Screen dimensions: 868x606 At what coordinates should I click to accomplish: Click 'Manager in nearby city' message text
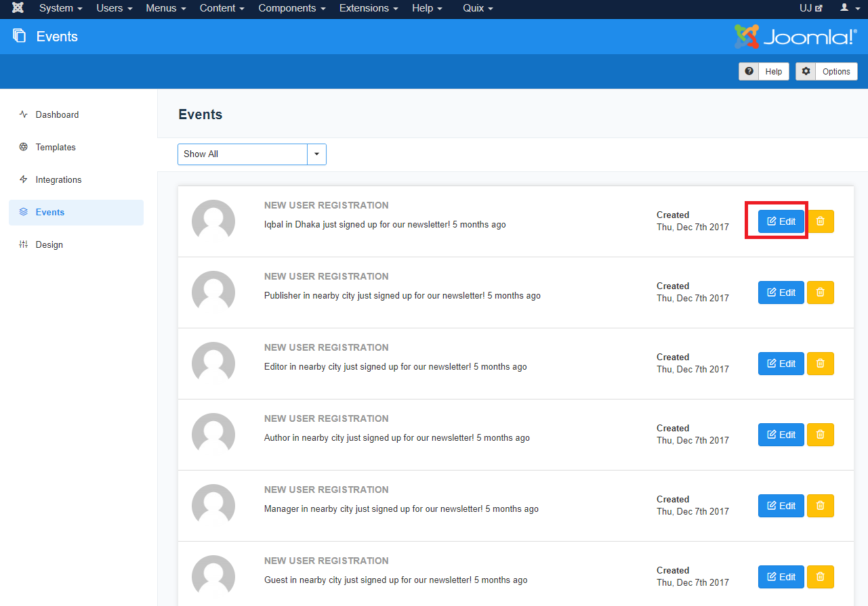click(401, 508)
